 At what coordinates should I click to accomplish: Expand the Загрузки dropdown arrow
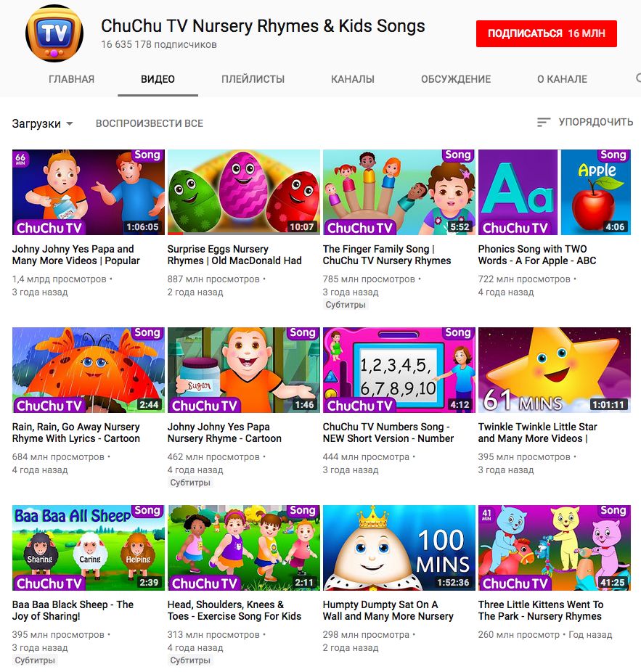tap(70, 124)
